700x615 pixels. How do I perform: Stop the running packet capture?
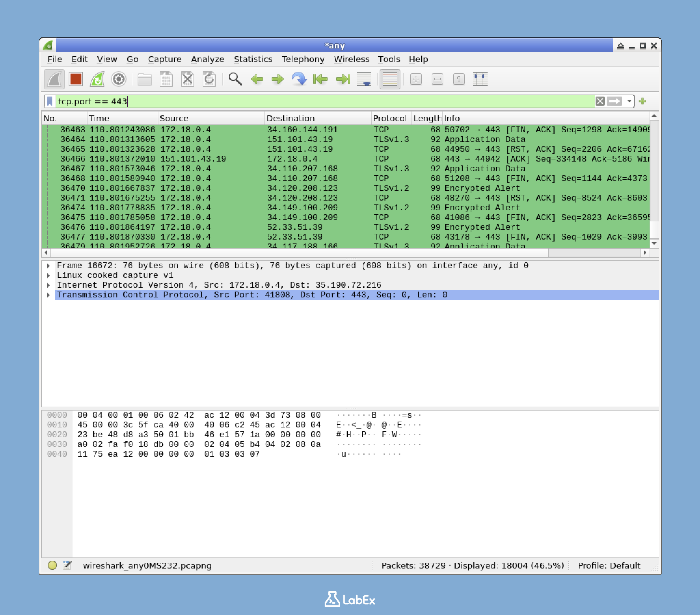tap(75, 79)
